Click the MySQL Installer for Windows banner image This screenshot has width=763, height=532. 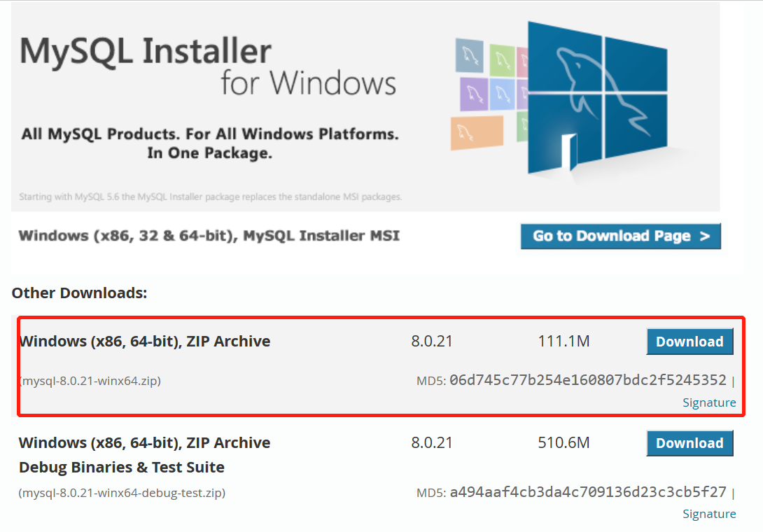365,107
